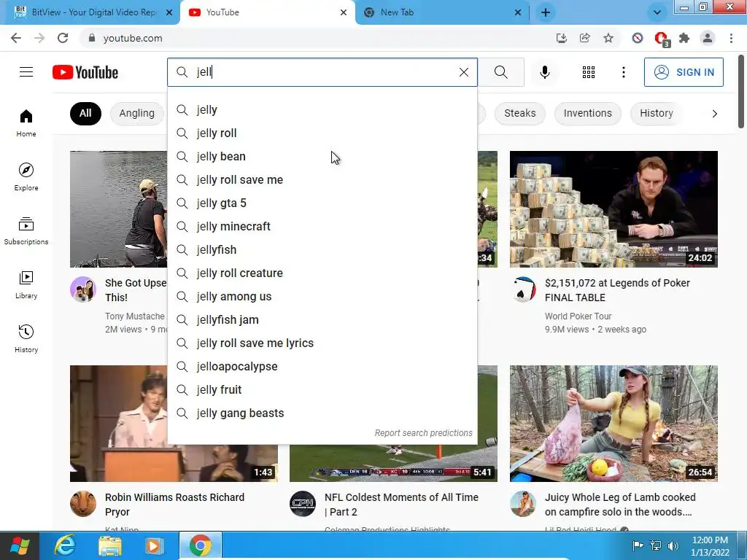Go back with the browser back arrow
This screenshot has height=560, width=747.
[16, 38]
